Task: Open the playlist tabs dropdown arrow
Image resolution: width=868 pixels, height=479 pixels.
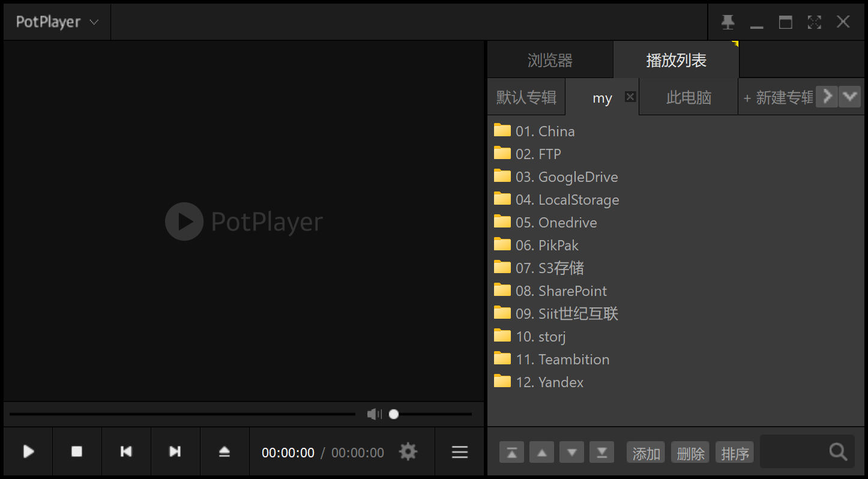Action: coord(849,96)
